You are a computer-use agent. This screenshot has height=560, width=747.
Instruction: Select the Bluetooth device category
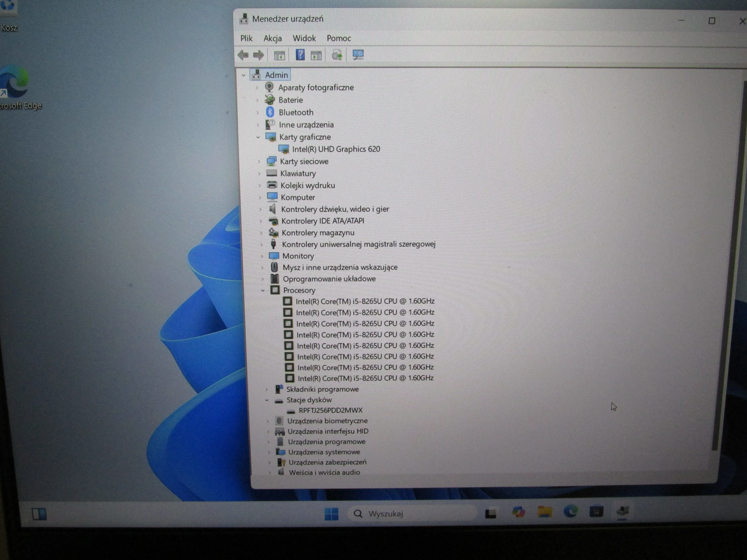[x=296, y=112]
